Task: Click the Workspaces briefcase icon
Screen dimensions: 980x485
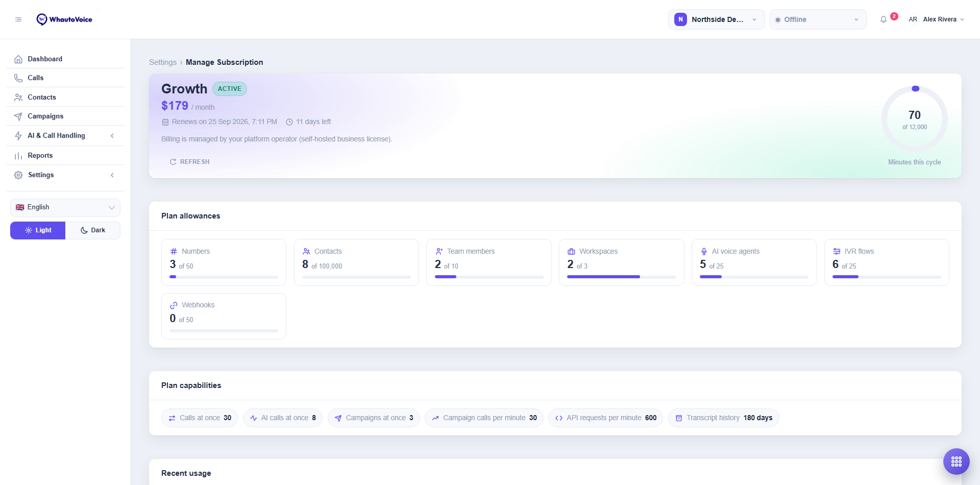Action: point(571,251)
